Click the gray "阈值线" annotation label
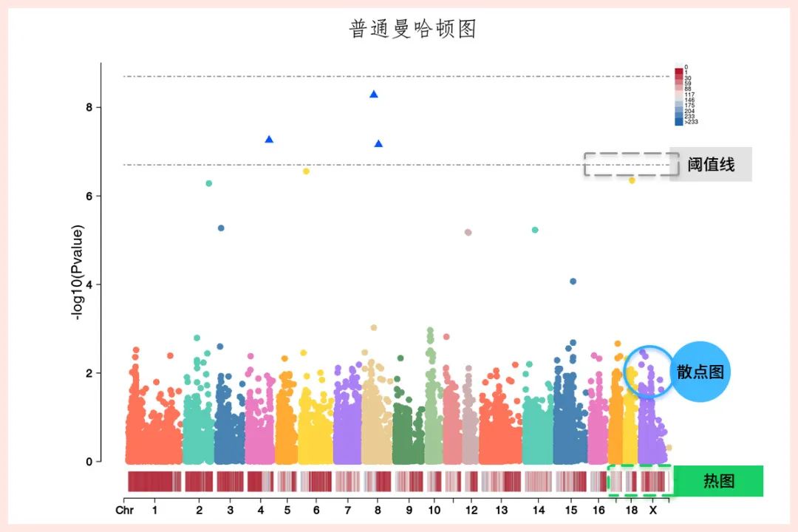 point(711,165)
